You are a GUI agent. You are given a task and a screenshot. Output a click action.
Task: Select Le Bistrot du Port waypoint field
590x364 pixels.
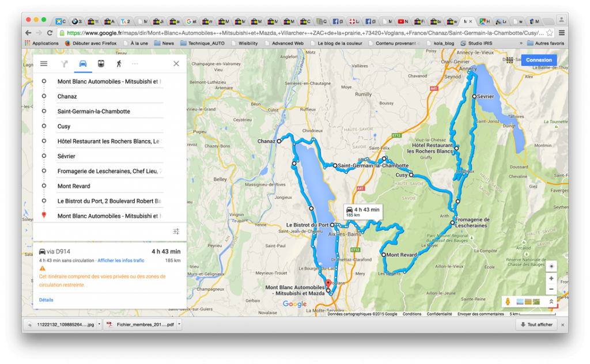[x=110, y=201]
